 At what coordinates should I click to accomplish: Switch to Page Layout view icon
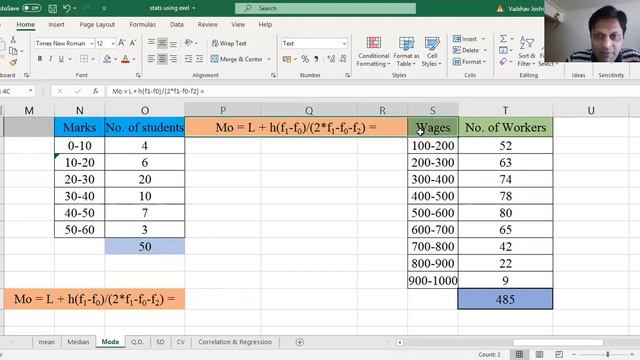[539, 354]
